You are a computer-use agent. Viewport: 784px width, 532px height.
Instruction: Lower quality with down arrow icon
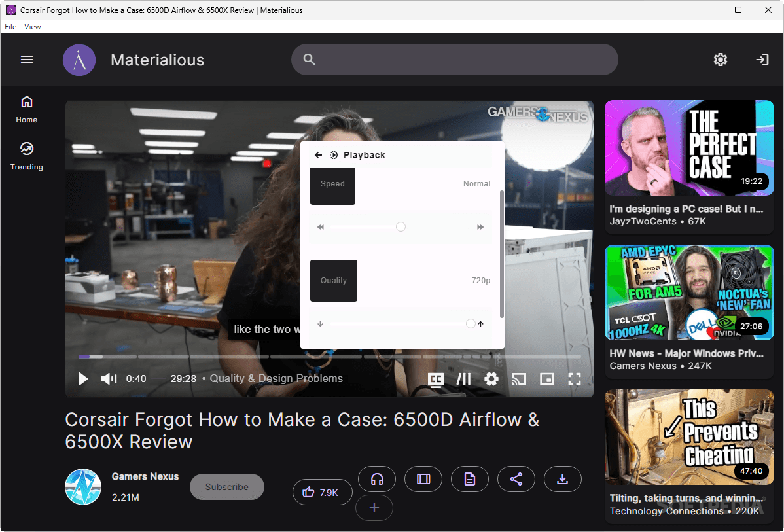(x=321, y=324)
